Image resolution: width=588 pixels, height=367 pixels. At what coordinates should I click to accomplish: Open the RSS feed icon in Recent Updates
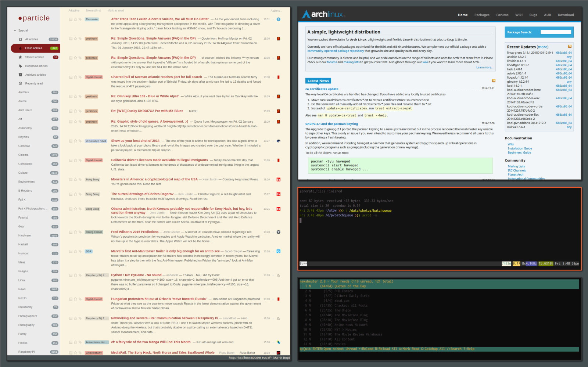coord(570,46)
